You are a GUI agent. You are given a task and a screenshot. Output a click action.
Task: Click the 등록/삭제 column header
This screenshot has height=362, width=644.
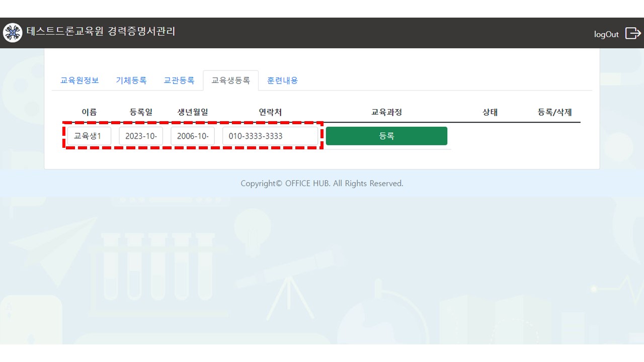(554, 112)
